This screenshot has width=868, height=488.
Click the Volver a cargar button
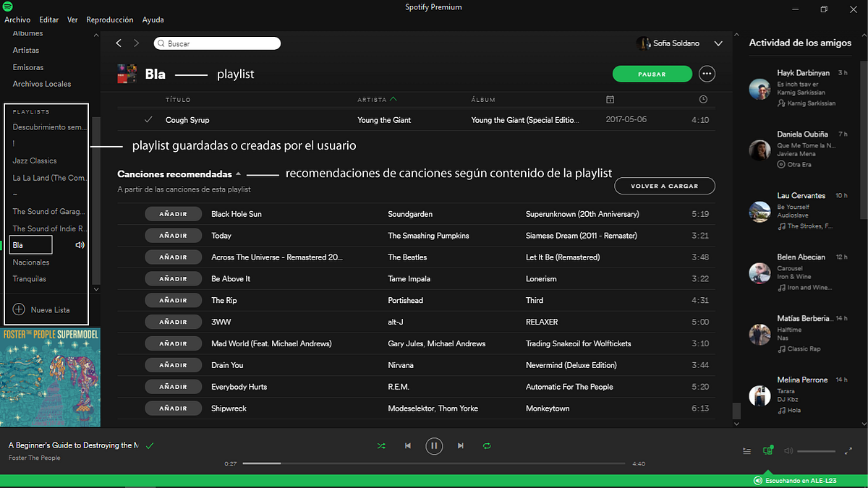[x=665, y=186]
